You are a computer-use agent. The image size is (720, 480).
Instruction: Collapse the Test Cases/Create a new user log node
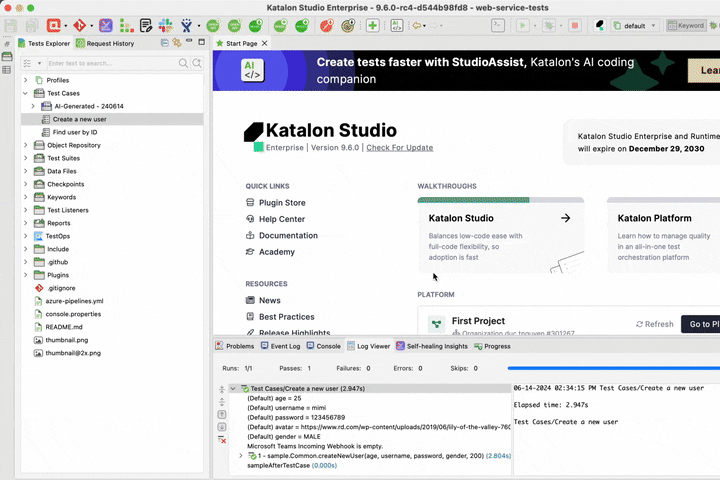tap(233, 389)
